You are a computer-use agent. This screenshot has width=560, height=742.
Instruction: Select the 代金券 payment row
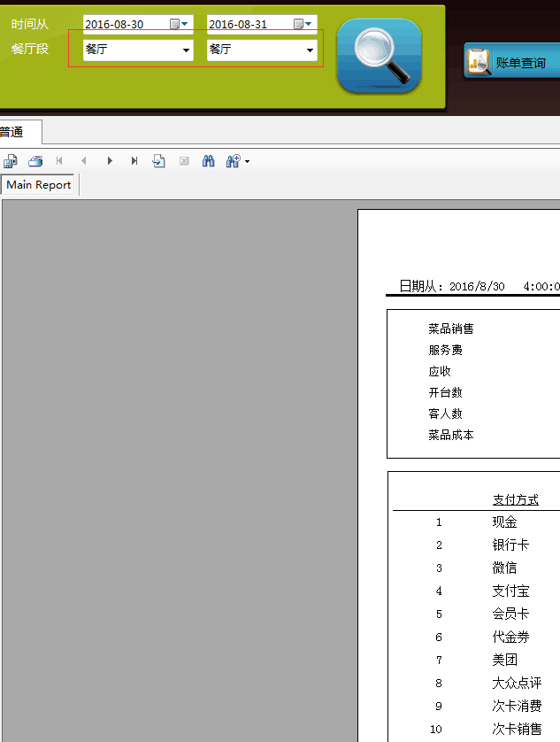point(510,637)
